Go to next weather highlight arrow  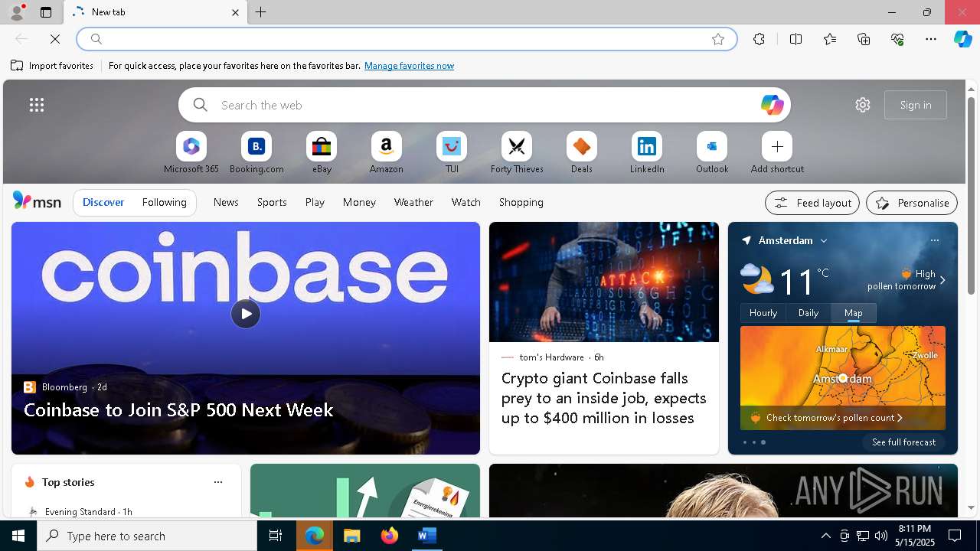click(942, 280)
